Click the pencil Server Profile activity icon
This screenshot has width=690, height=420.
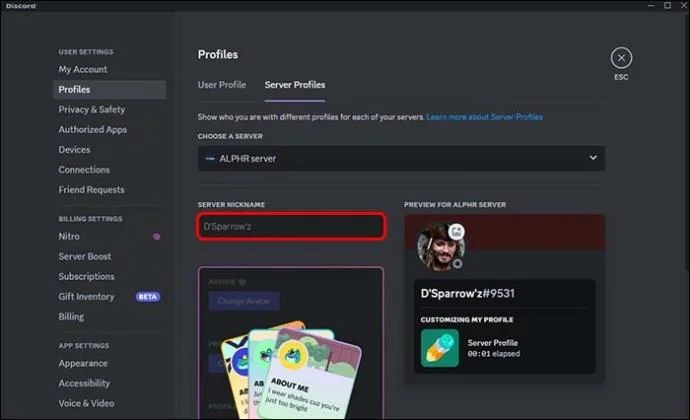(x=439, y=348)
